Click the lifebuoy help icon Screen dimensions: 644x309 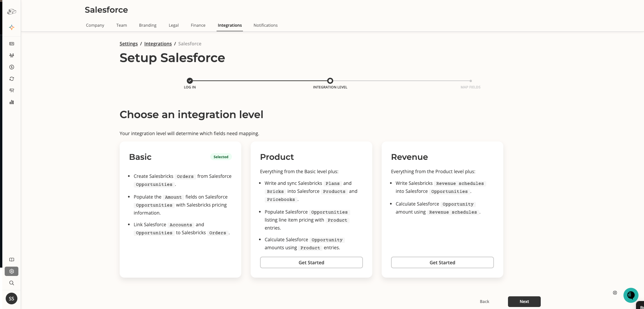tap(615, 293)
